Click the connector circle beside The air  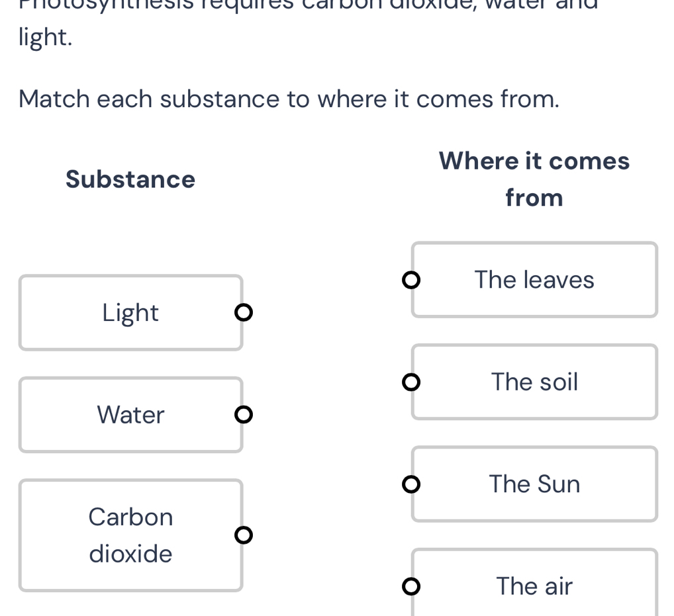coord(410,586)
